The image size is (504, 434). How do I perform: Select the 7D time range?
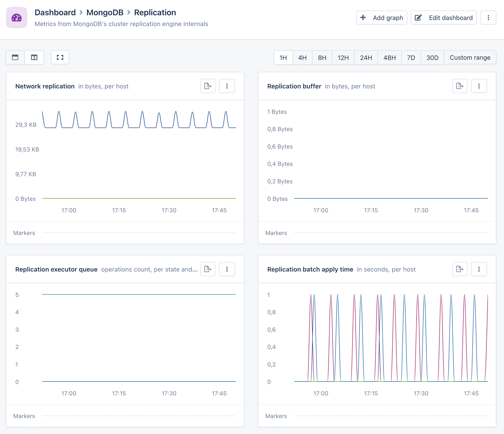(411, 57)
